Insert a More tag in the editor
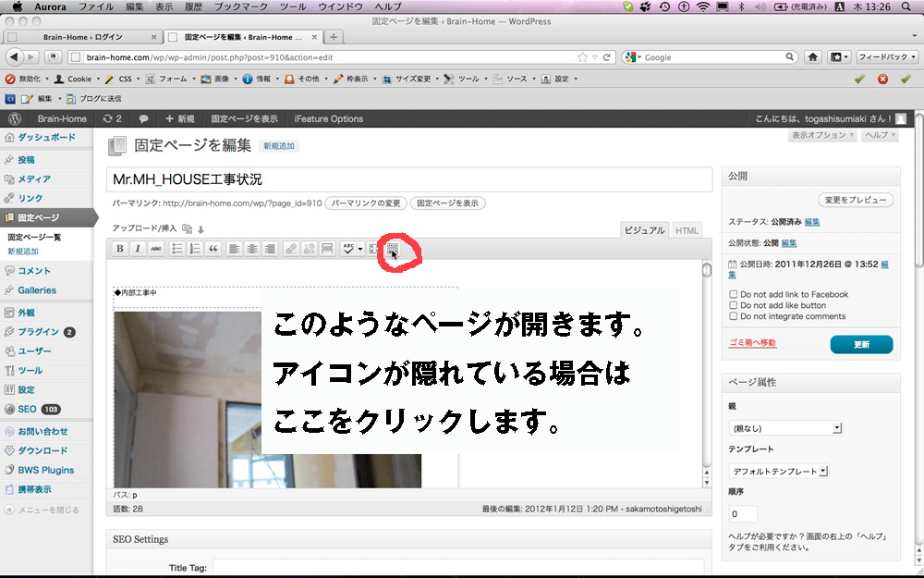 (x=327, y=249)
